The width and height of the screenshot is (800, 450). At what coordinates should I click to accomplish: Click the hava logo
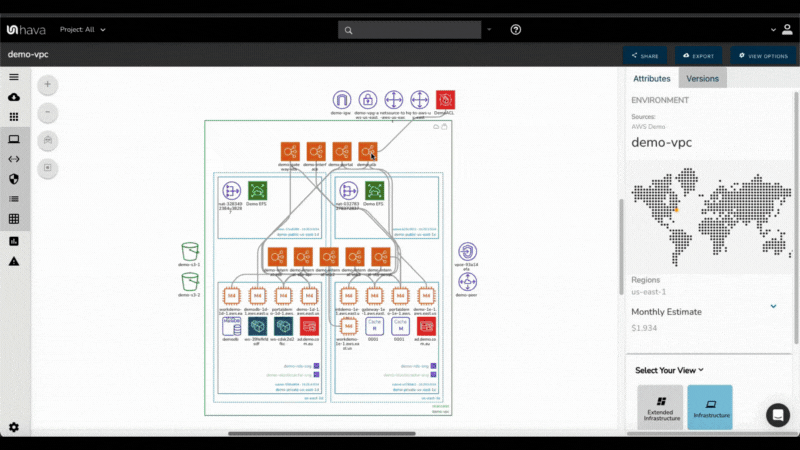coord(26,30)
